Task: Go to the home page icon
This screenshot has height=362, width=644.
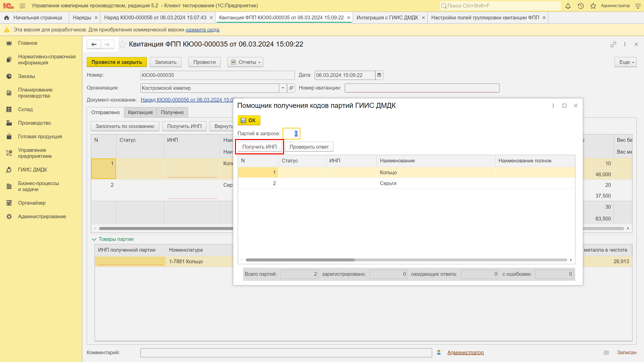Action: (7, 18)
